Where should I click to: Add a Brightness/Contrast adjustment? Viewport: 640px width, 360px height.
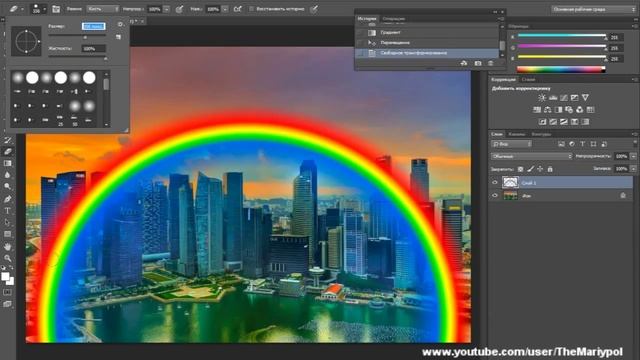pos(542,98)
